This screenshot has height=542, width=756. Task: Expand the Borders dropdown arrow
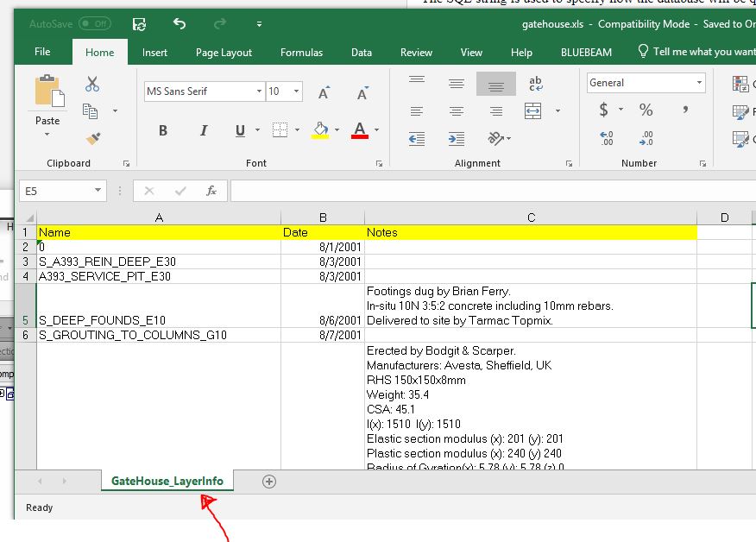coord(297,129)
